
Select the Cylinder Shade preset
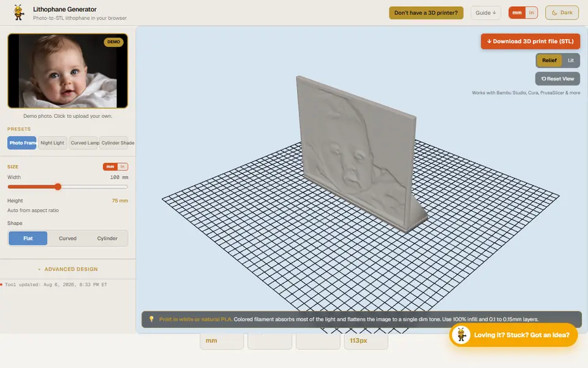[x=114, y=143]
